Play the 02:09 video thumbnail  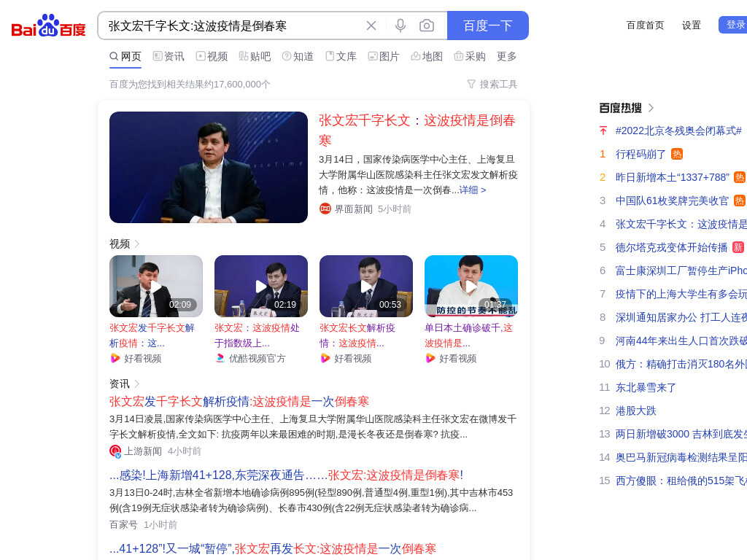(156, 286)
